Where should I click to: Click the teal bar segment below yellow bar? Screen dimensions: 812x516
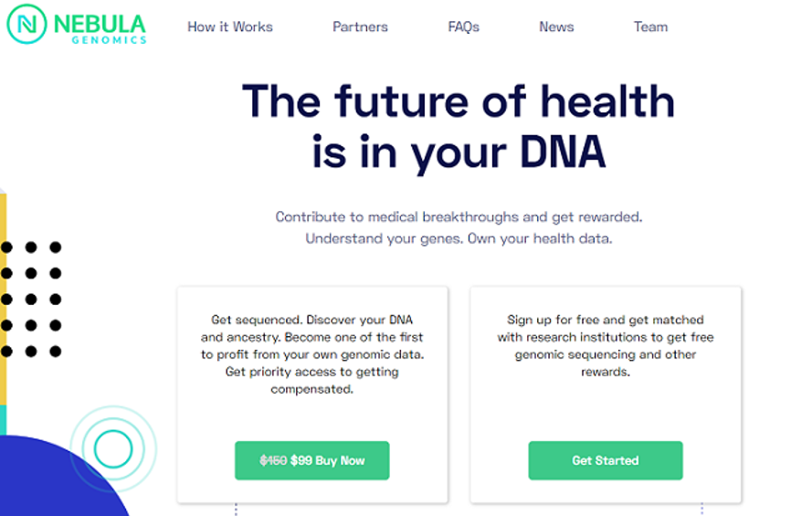pos(3,418)
